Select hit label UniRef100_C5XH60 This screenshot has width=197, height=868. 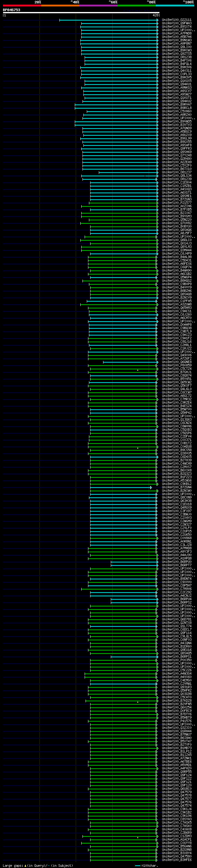pyautogui.click(x=176, y=111)
